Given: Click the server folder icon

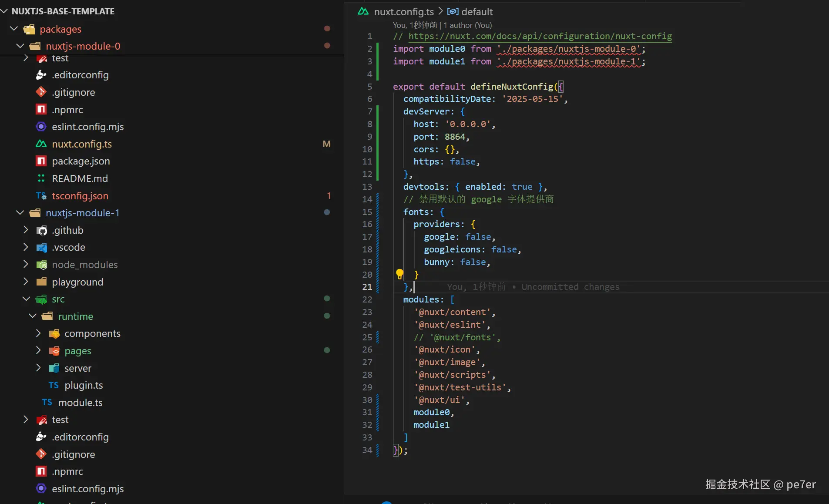Looking at the screenshot, I should [54, 368].
